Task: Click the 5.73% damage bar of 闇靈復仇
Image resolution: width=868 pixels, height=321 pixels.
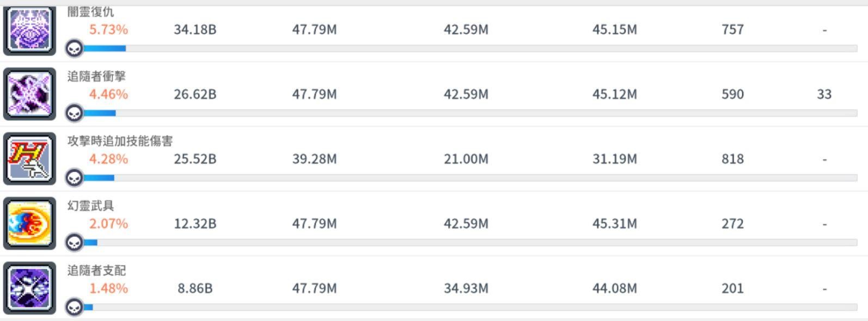Action: (x=469, y=49)
